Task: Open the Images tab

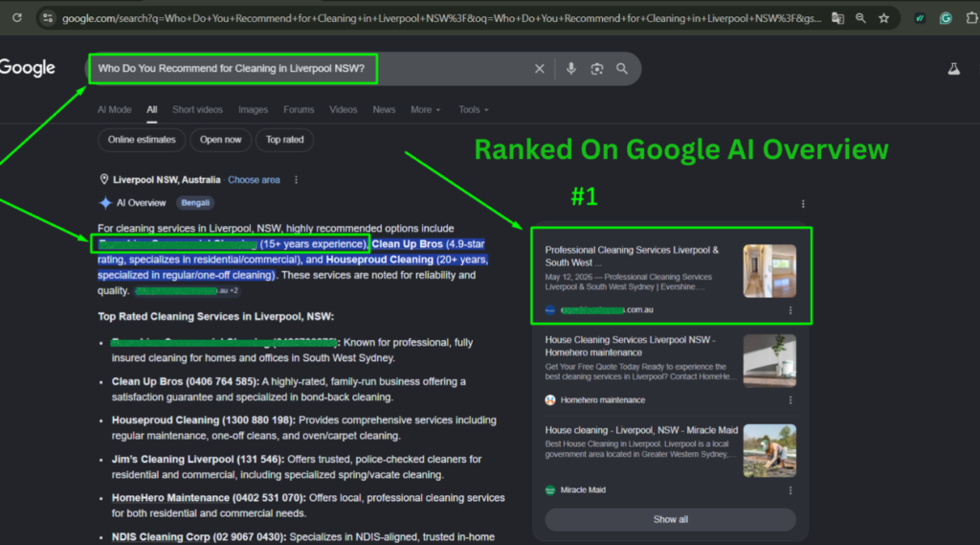Action: pyautogui.click(x=253, y=109)
